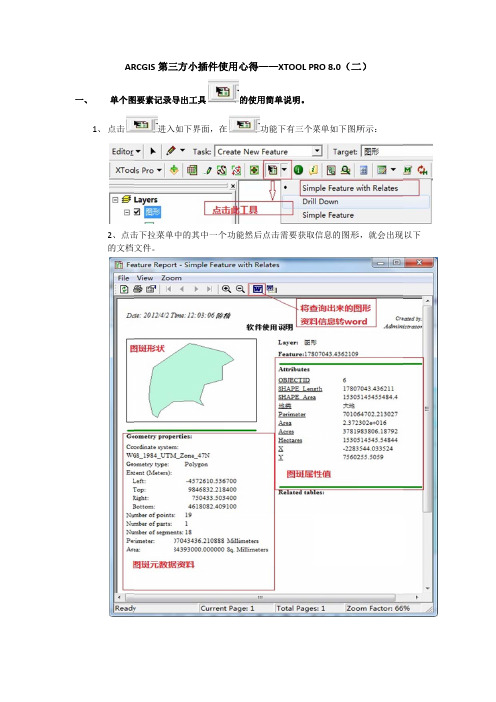
Task: Open the XTools Pro dropdown menu
Action: click(x=138, y=170)
